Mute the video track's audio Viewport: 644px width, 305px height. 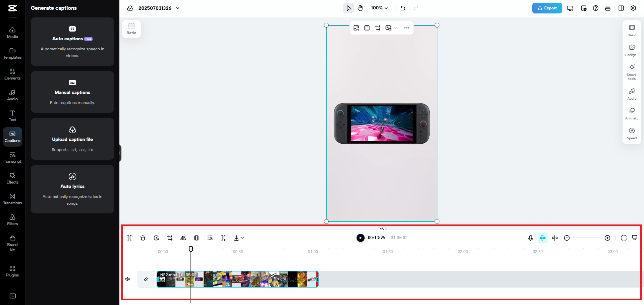click(x=127, y=279)
